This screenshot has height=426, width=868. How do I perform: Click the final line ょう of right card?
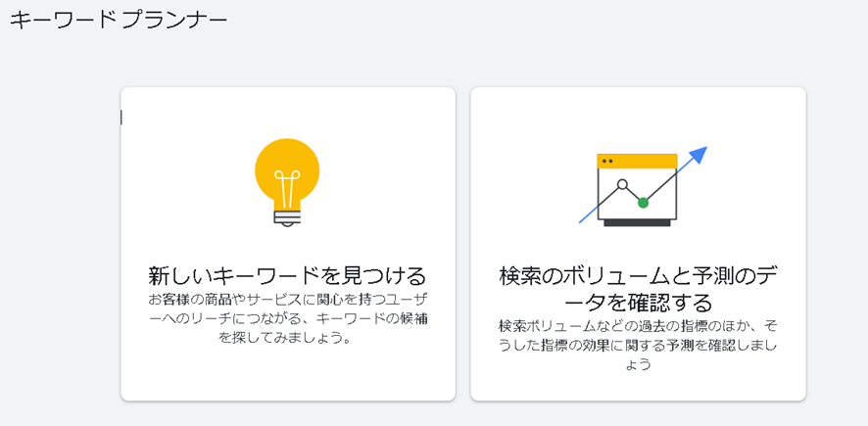coord(637,364)
